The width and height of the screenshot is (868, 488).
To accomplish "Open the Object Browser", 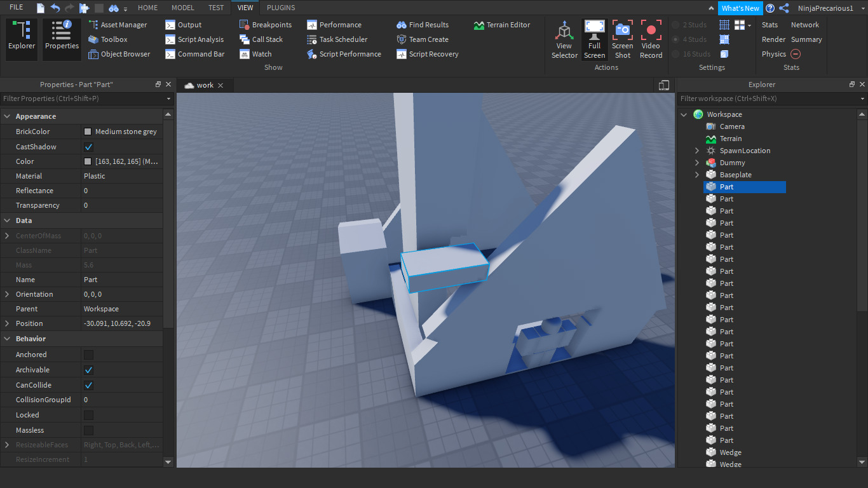I will (x=120, y=54).
